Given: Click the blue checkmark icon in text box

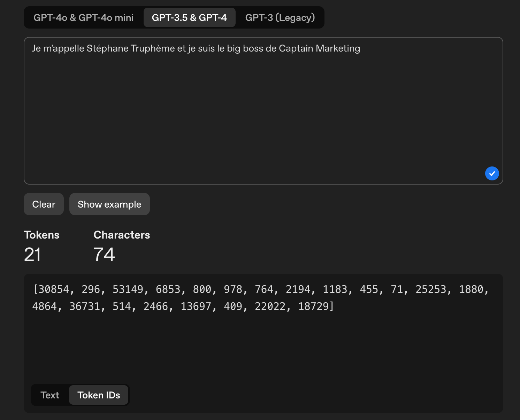Looking at the screenshot, I should pyautogui.click(x=492, y=173).
